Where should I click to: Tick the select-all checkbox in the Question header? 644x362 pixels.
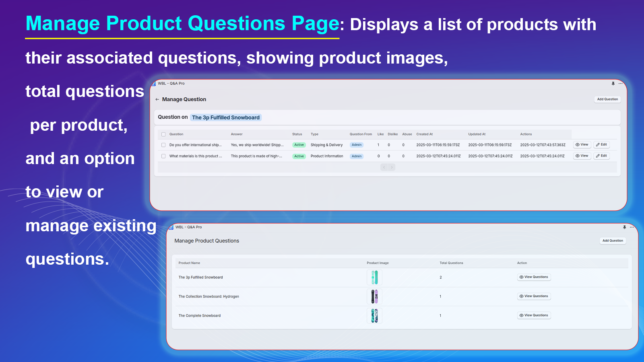[x=163, y=134]
